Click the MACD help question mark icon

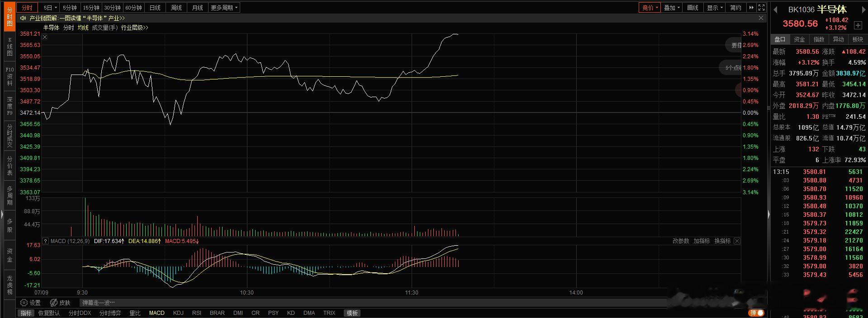(45, 241)
